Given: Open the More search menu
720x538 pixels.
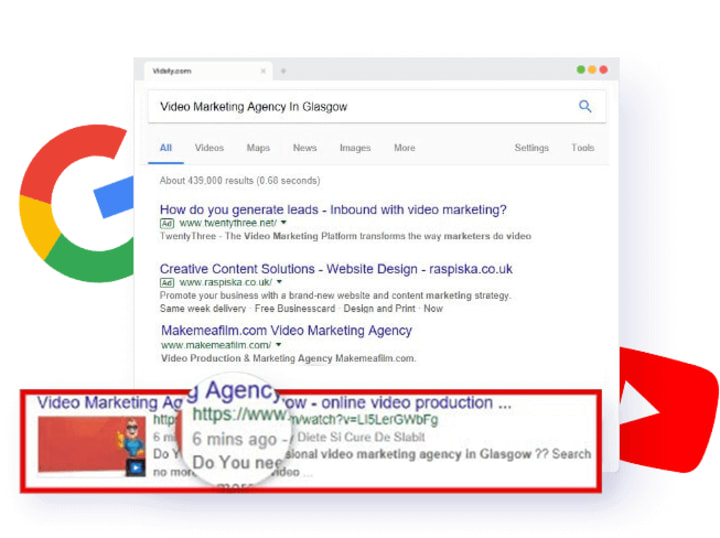Looking at the screenshot, I should click(x=405, y=148).
